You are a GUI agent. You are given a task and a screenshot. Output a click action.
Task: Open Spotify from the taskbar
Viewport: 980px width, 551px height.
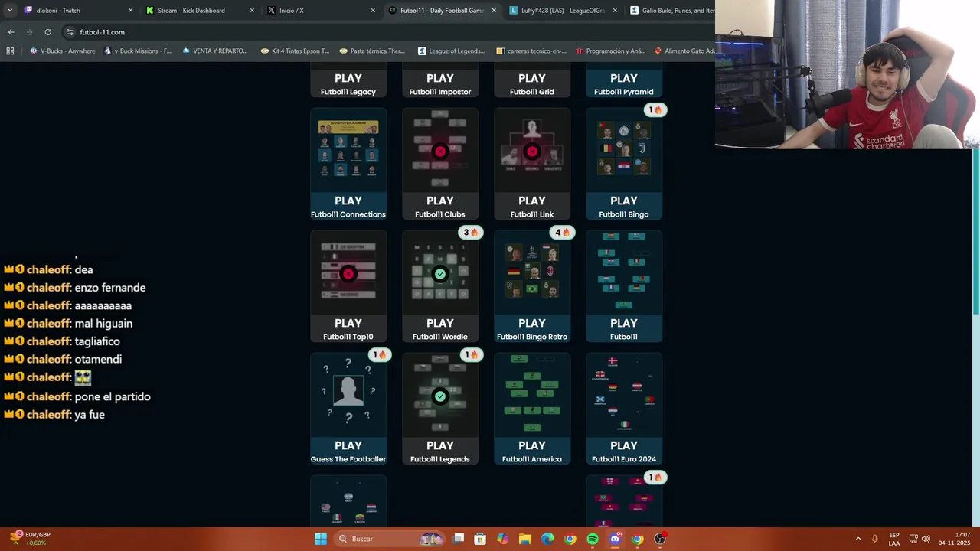(x=593, y=539)
